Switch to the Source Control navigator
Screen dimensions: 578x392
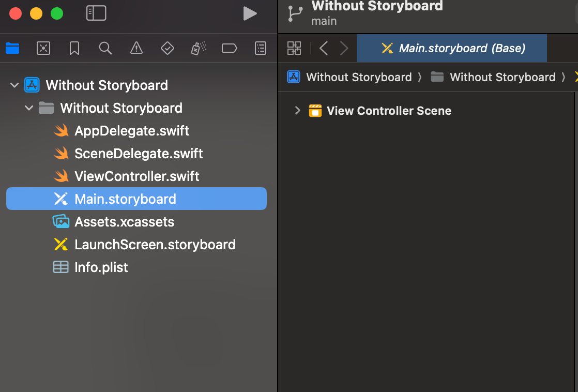[43, 48]
